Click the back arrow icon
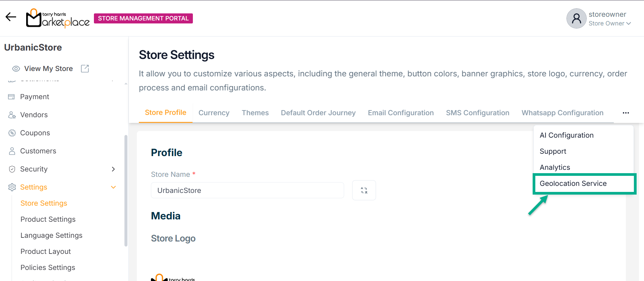Viewport: 644px width, 281px height. click(11, 17)
